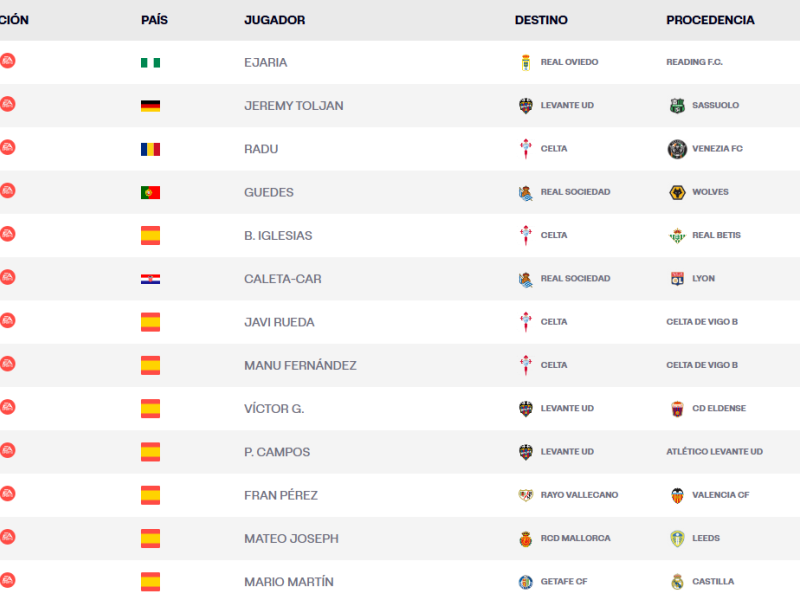This screenshot has height=600, width=800.
Task: Click the Nigerian flag beside Ejaria
Action: click(150, 62)
